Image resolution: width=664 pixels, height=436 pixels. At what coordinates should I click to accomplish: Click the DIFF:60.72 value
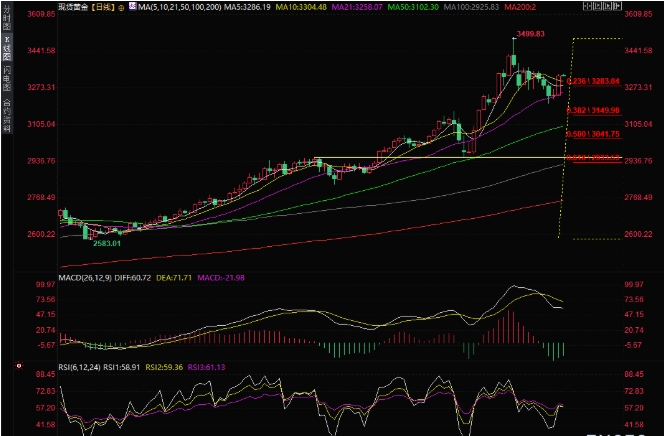(x=133, y=278)
